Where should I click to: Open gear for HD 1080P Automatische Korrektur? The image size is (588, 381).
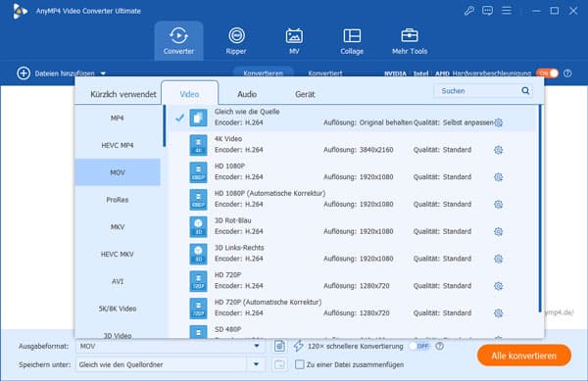coord(499,204)
